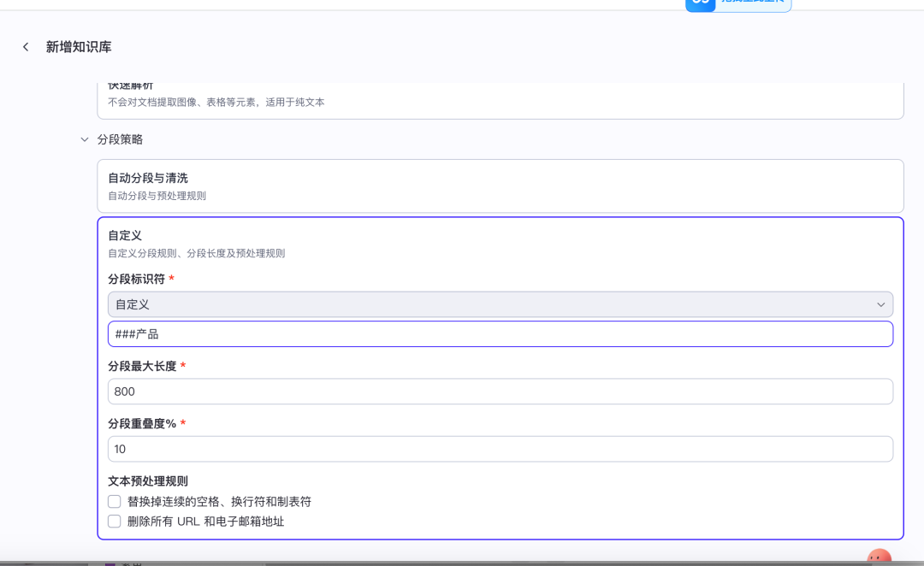
Task: Focus the custom separator field containing ###产品
Action: point(500,334)
